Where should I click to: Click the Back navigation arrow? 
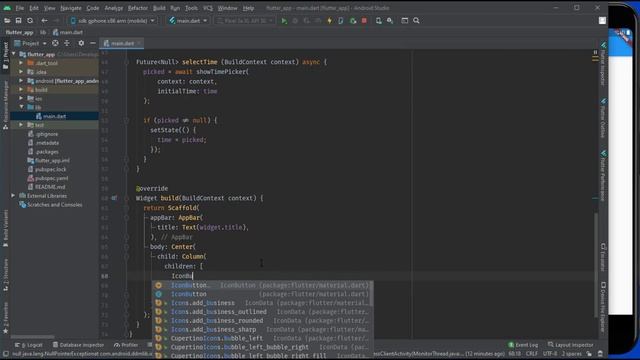tap(44, 20)
